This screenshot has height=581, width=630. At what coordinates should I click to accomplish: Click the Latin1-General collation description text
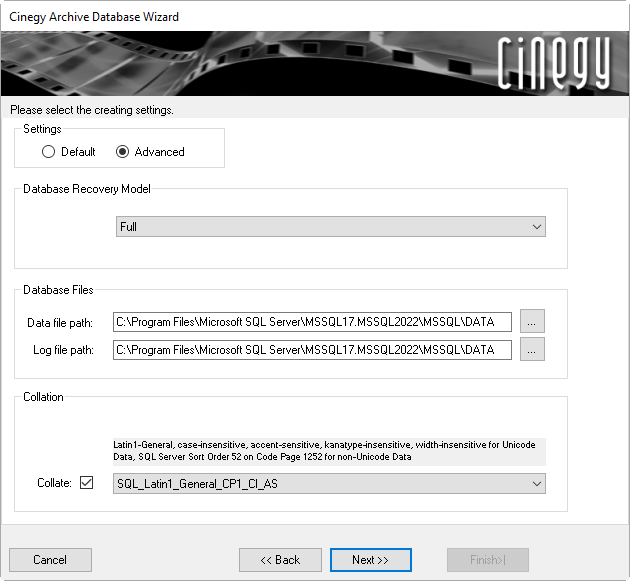click(329, 451)
